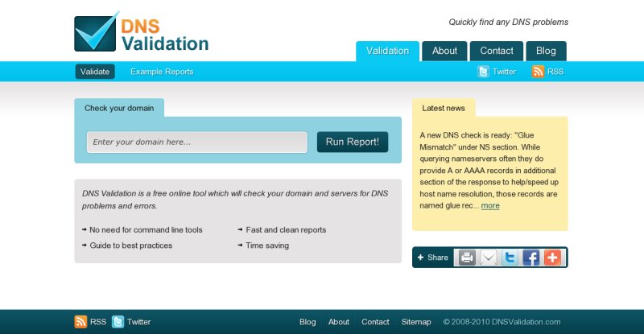Share on Facebook from the Share bar
Image resolution: width=644 pixels, height=334 pixels.
(x=531, y=258)
